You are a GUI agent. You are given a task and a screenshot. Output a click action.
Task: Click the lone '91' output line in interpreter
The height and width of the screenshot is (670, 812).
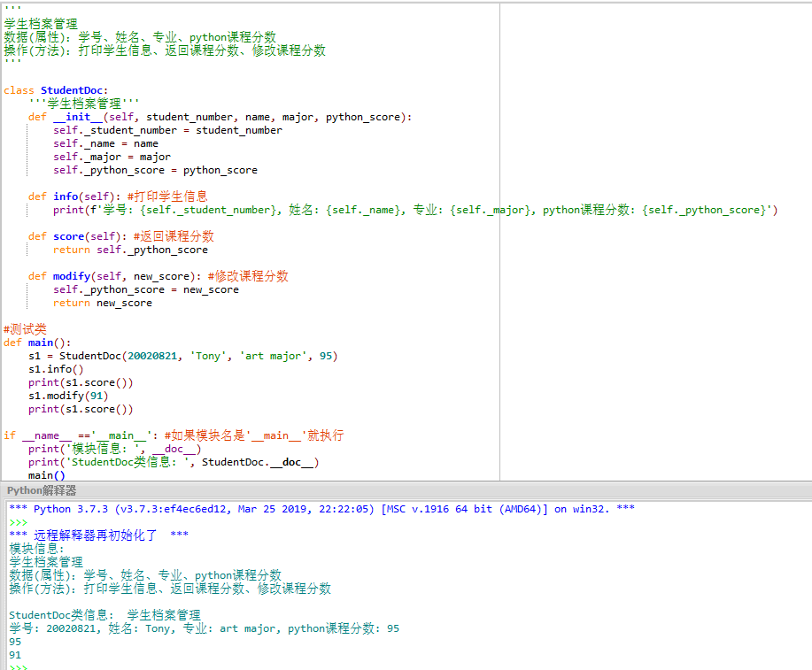(x=15, y=655)
